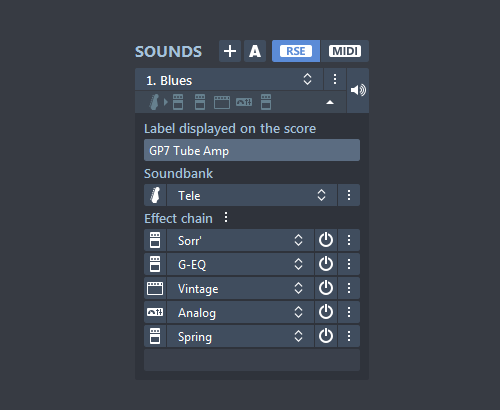This screenshot has height=410, width=500.
Task: Switch to MIDI sound mode
Action: (345, 51)
